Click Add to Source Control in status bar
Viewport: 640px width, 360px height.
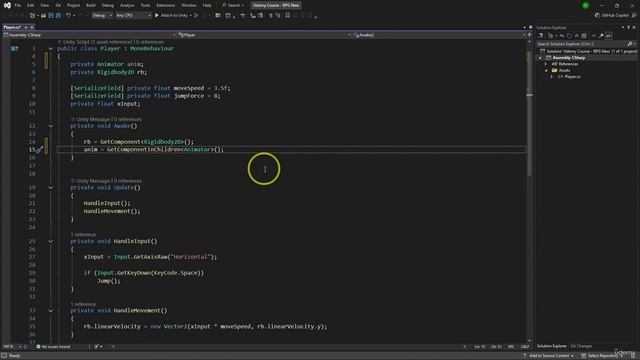click(548, 356)
